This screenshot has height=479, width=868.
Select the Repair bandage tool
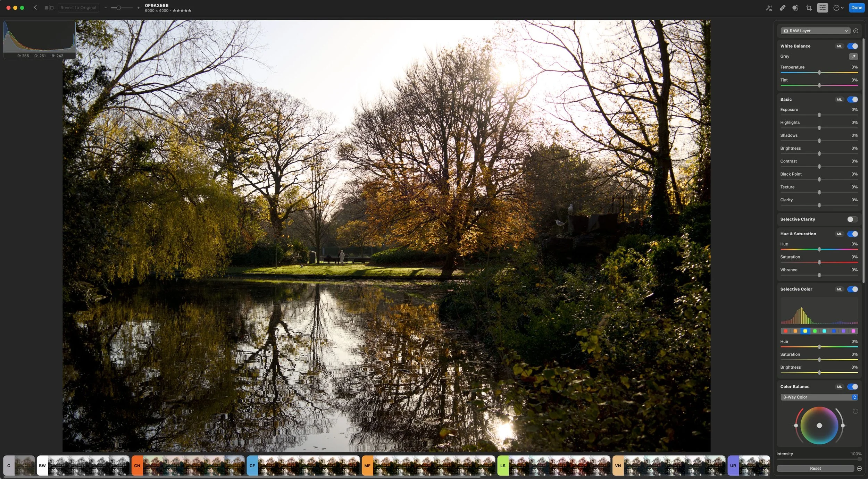coord(782,8)
